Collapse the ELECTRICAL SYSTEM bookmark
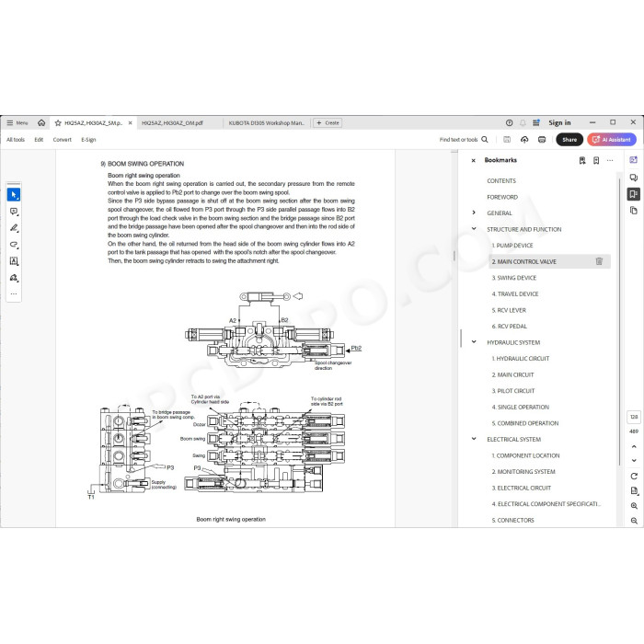Image resolution: width=644 pixels, height=644 pixels. [474, 439]
